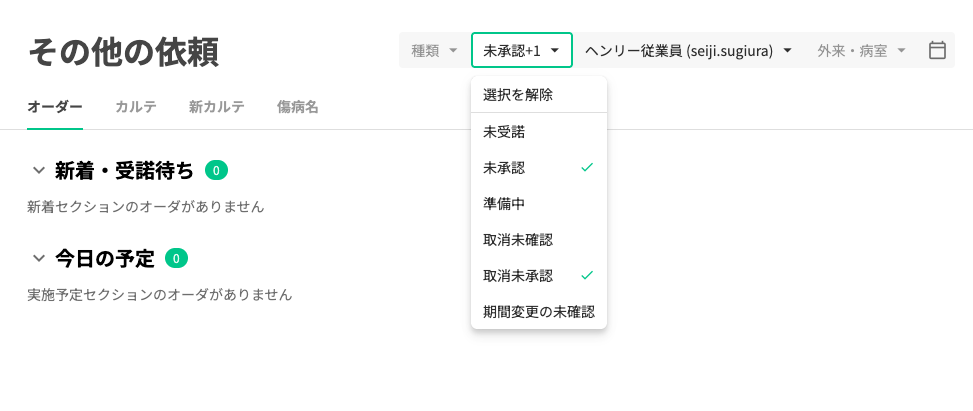The height and width of the screenshot is (411, 973).
Task: Close the 未承認+1 status dropdown
Action: pos(521,50)
